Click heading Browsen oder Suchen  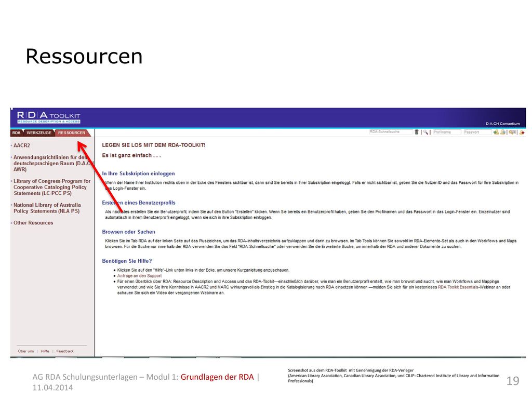129,232
